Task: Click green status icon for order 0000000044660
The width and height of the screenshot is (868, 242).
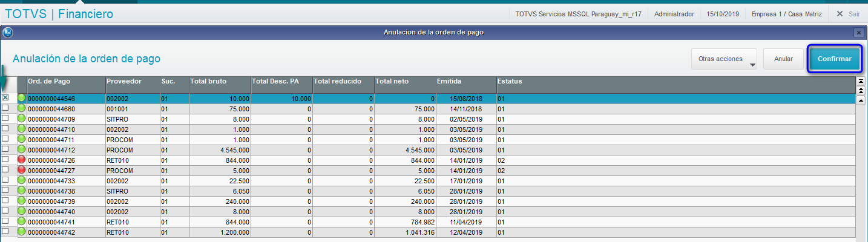Action: [22, 108]
